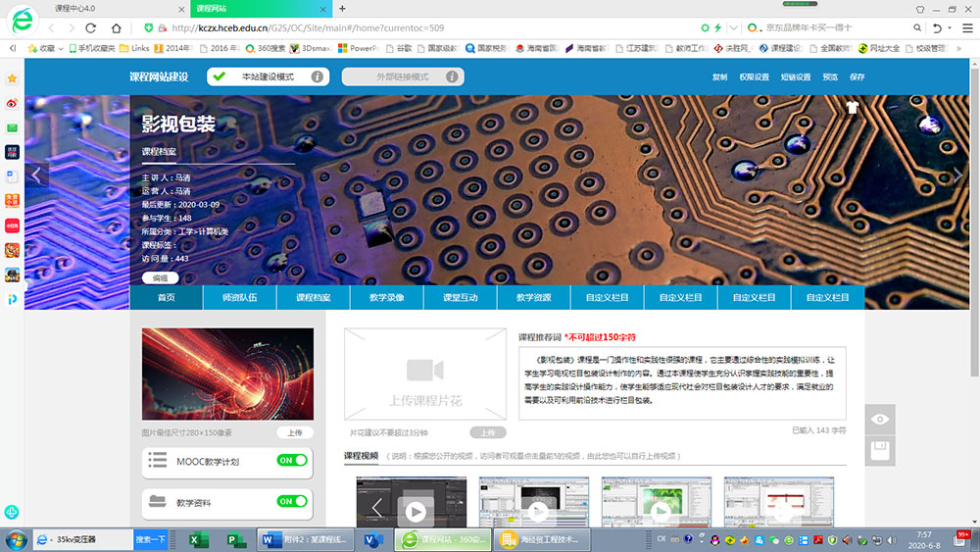Click the Weibo icon in browser sidebar
980x552 pixels.
click(x=12, y=102)
